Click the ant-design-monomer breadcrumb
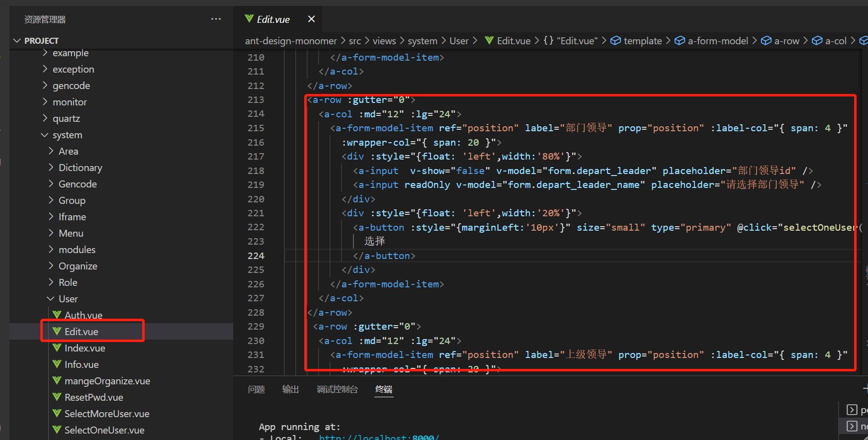The image size is (868, 440). pyautogui.click(x=291, y=41)
